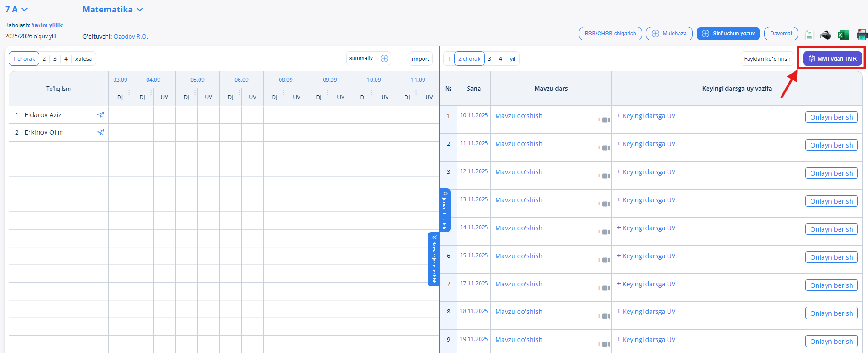Open the Matematika subject dropdown
The image size is (868, 353).
point(113,10)
